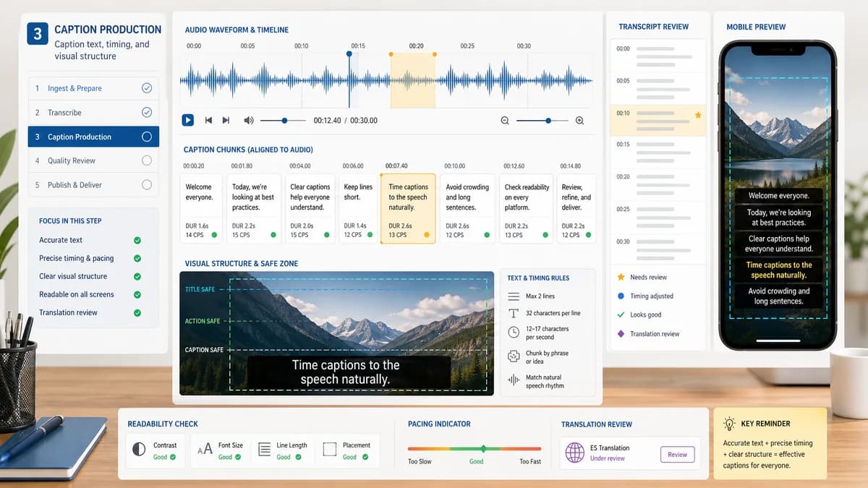Select the "Review, refine, and deliver." chunk
Viewport: 868px width, 488px height.
click(576, 209)
